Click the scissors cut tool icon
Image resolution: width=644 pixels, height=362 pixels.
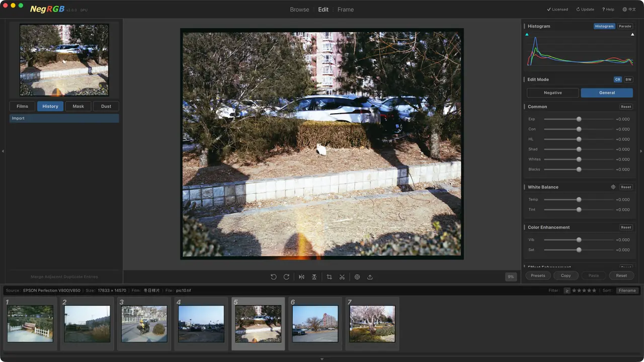click(x=342, y=277)
